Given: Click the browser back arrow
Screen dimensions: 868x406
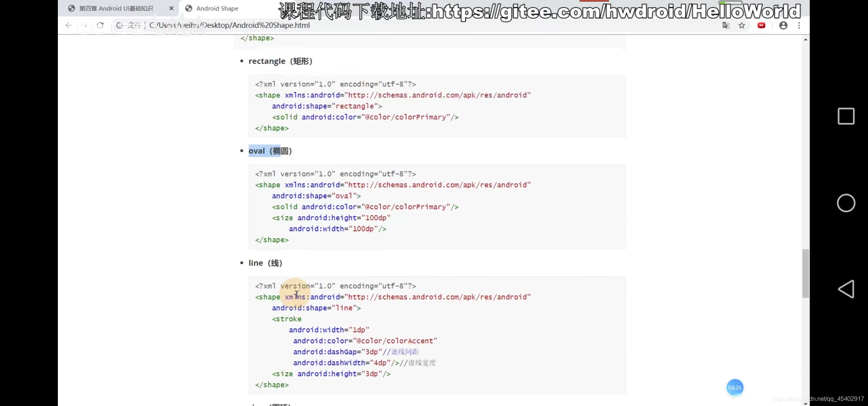Looking at the screenshot, I should (68, 25).
